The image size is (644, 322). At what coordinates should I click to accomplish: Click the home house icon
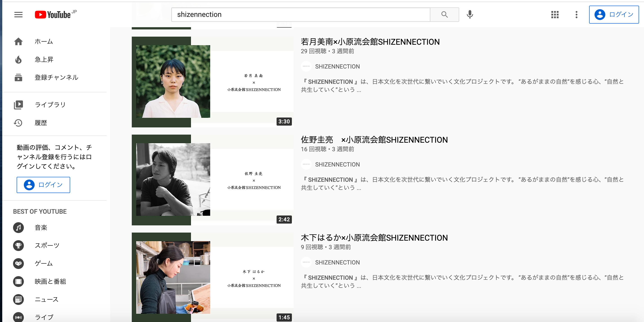coord(18,42)
